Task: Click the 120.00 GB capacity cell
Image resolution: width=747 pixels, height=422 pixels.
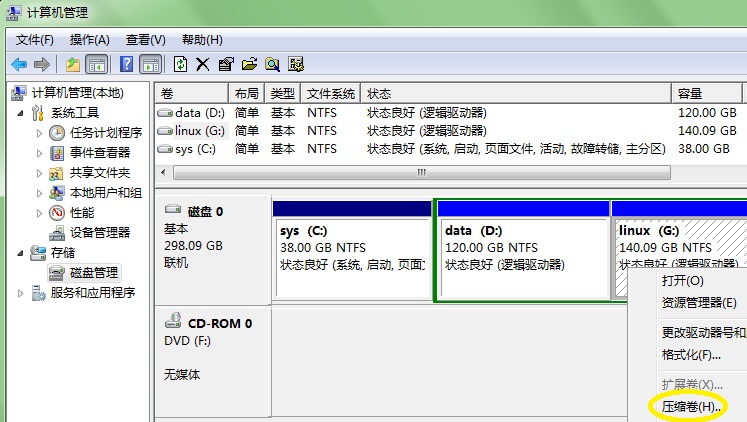Action: coord(707,113)
